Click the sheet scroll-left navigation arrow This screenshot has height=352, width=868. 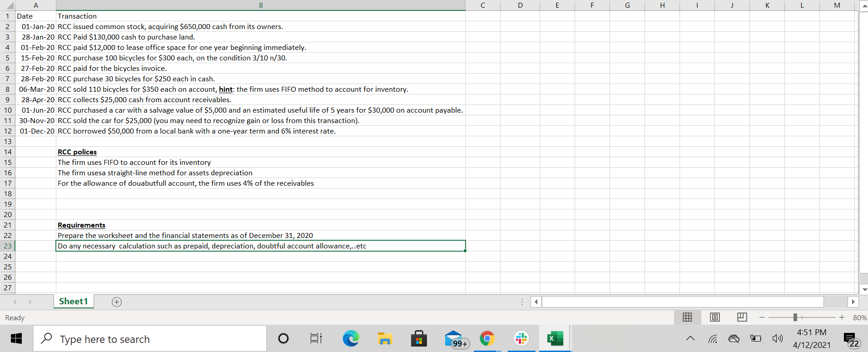point(15,302)
